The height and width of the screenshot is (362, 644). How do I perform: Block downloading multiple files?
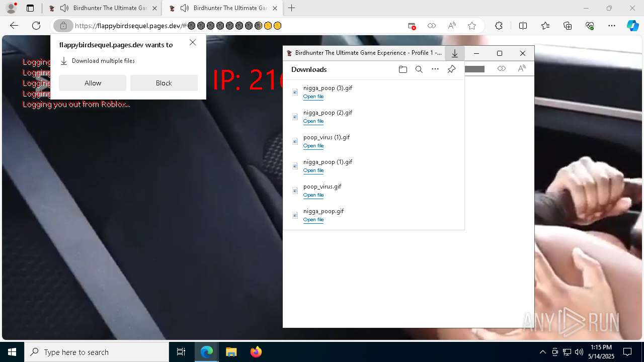point(164,83)
